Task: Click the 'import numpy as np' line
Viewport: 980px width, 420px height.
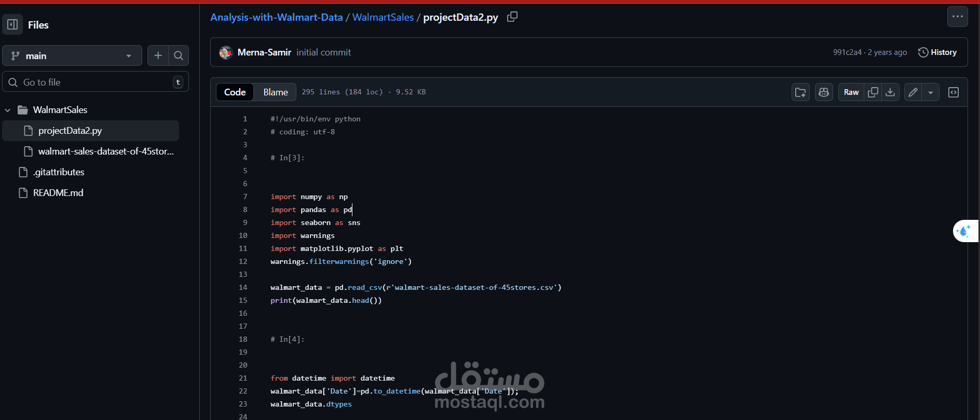Action: point(309,197)
